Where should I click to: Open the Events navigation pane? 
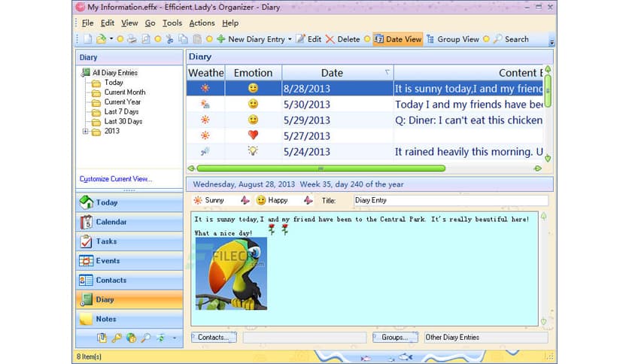(129, 260)
